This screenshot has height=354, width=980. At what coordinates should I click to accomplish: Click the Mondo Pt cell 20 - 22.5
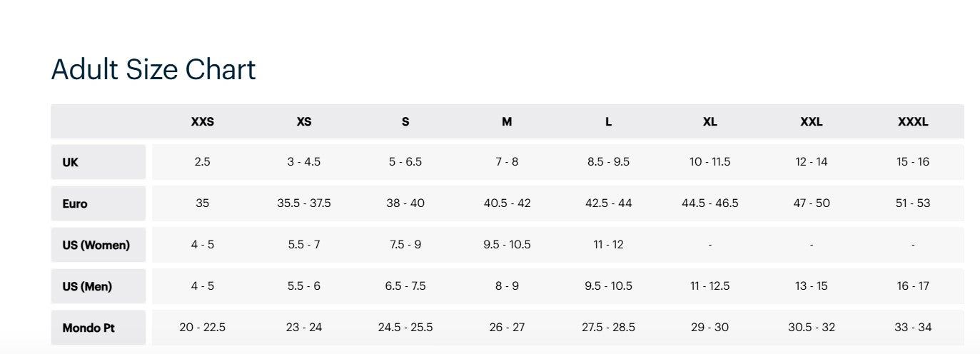[x=203, y=328]
